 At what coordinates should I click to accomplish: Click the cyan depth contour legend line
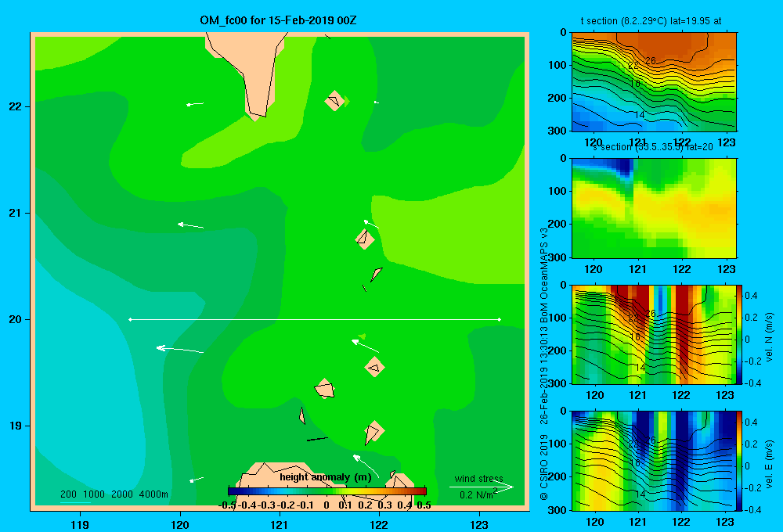pos(75,502)
